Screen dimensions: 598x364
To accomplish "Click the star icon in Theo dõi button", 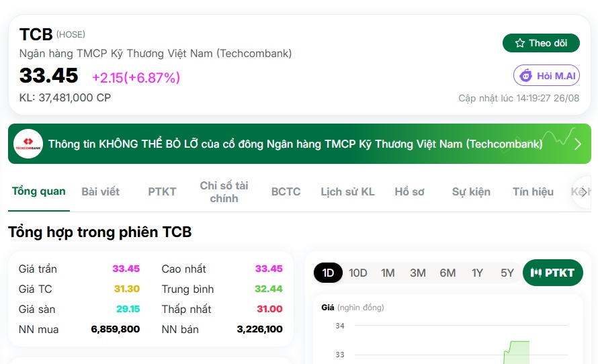I will 520,43.
